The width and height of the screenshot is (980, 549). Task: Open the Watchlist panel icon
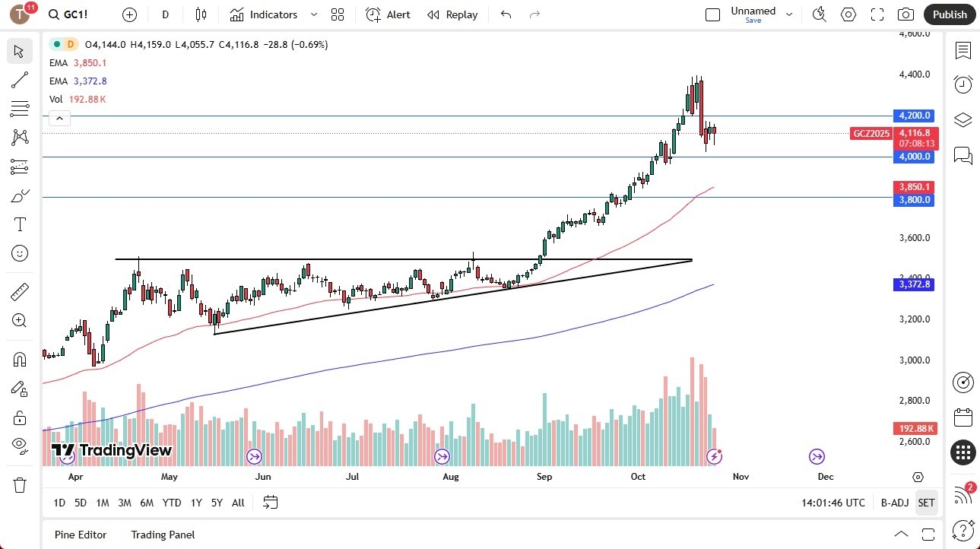click(963, 51)
